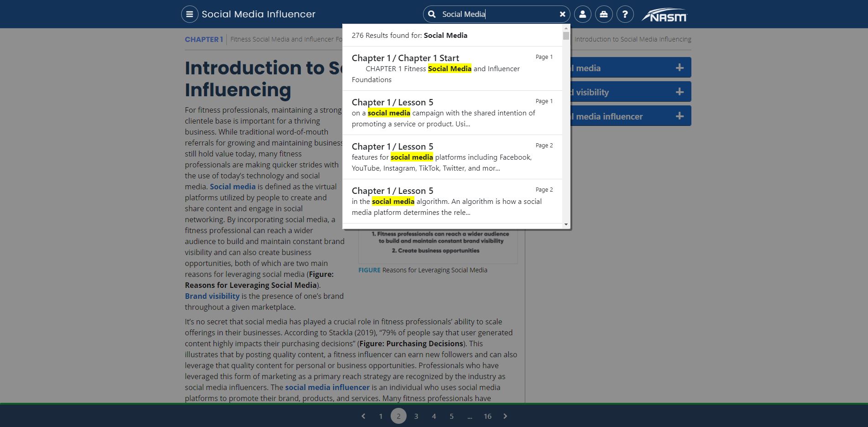Click FIGURE Reasons for Leveraging Social Media caption
The height and width of the screenshot is (427, 868).
(423, 270)
